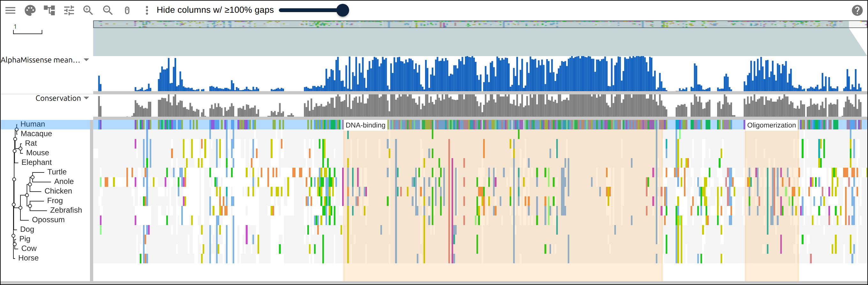The width and height of the screenshot is (868, 285).
Task: Collapse the Rat and Mouse tree node
Action: tap(20, 148)
